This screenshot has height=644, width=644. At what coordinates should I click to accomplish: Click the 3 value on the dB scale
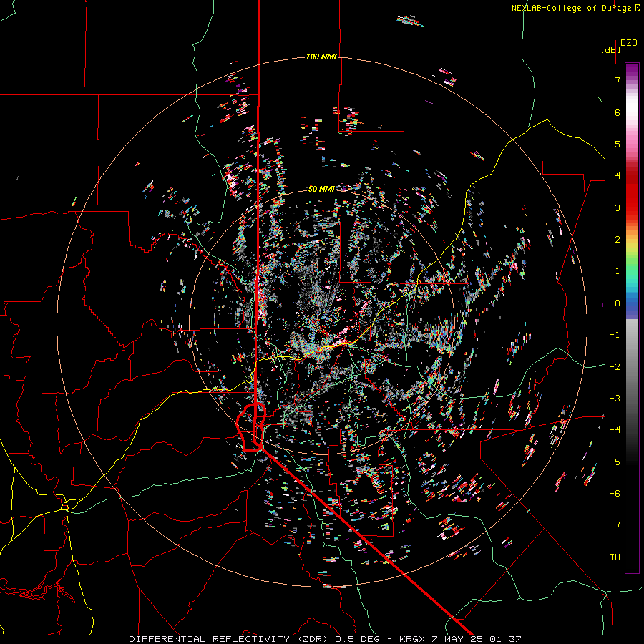(618, 208)
